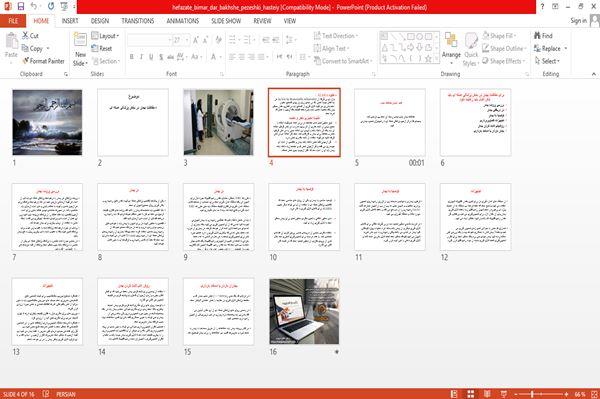This screenshot has width=600, height=399.
Task: Toggle Bold formatting
Action: (132, 57)
